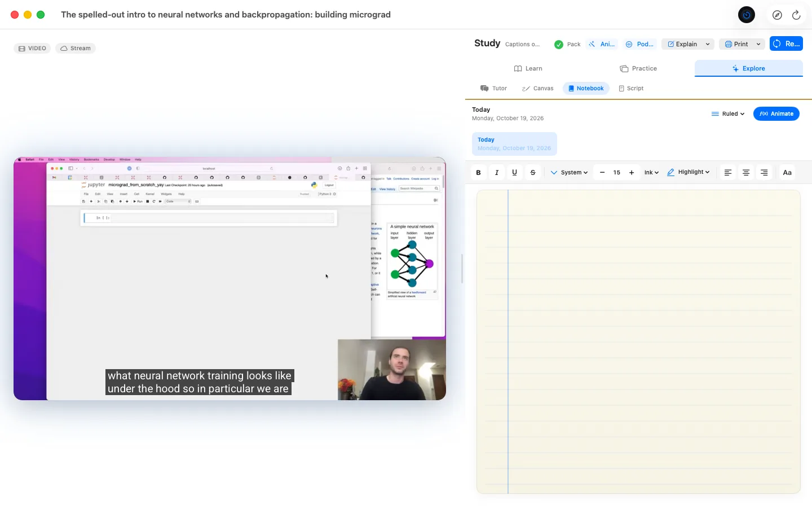
Task: Open the Highlight dropdown
Action: point(689,173)
